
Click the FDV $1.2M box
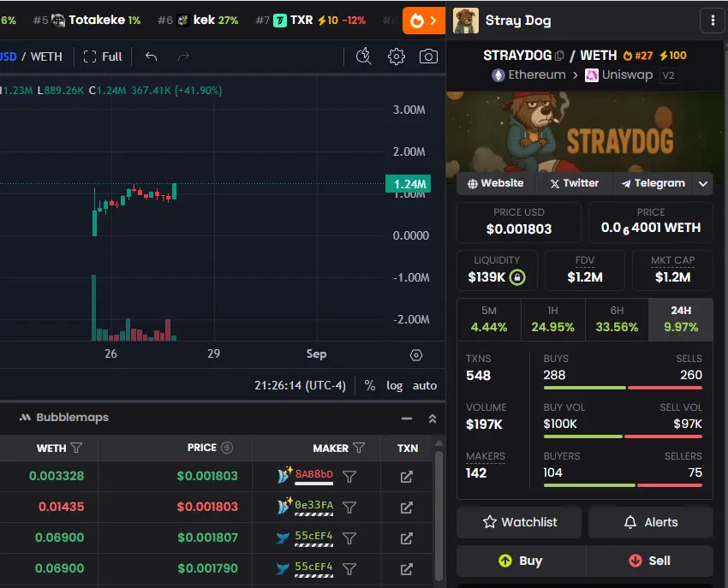(x=584, y=270)
